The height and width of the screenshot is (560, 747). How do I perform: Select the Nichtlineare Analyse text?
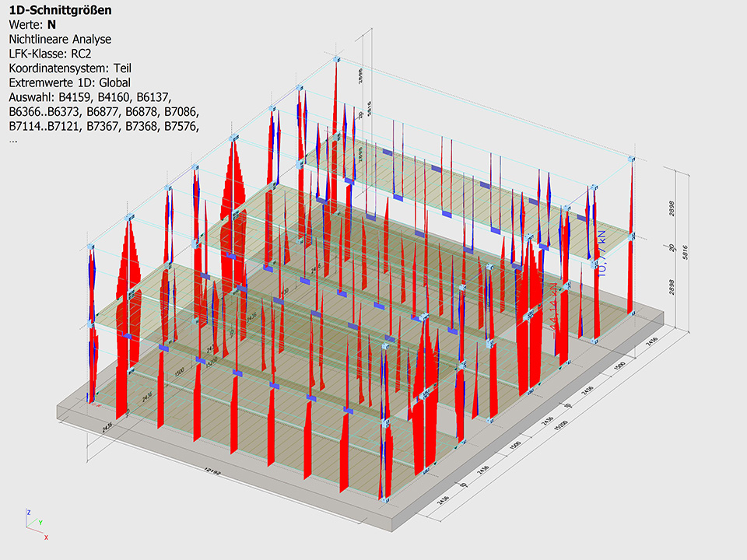click(59, 38)
